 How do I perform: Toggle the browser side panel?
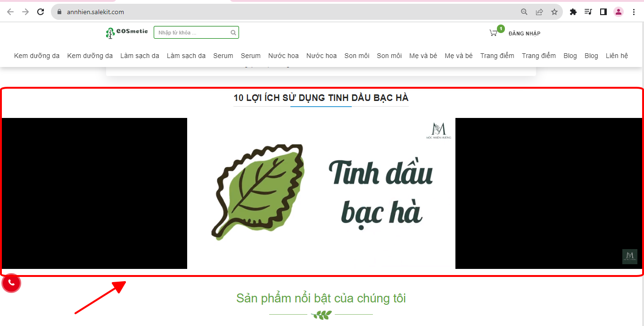click(x=603, y=12)
